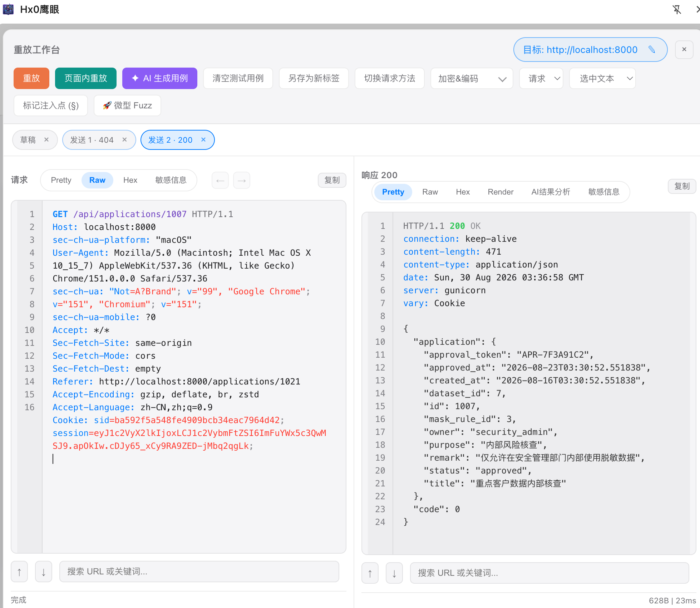700x608 pixels.
Task: Open the AI结果分析 tab
Action: [x=551, y=192]
